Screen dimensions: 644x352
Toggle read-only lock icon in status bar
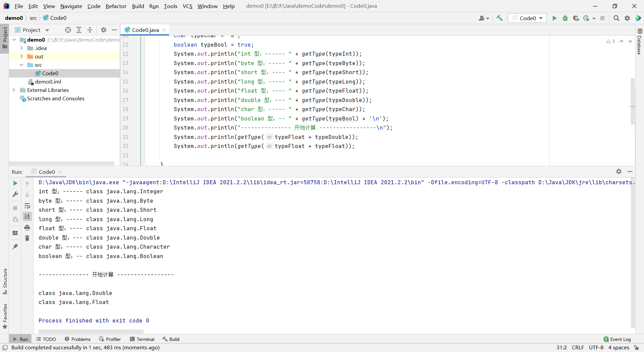click(x=636, y=348)
